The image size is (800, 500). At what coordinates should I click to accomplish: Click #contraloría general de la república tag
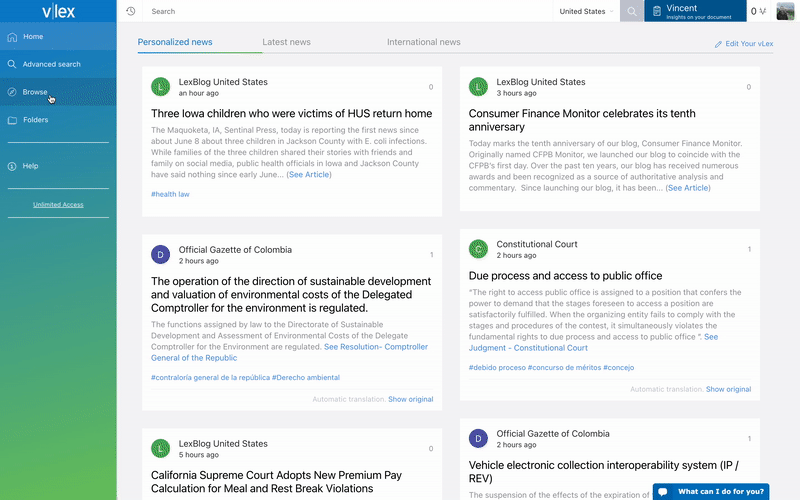(210, 378)
